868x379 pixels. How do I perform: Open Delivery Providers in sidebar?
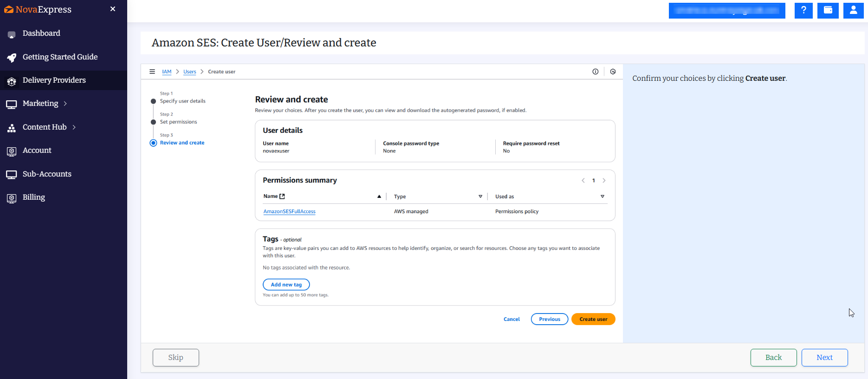[x=54, y=80]
